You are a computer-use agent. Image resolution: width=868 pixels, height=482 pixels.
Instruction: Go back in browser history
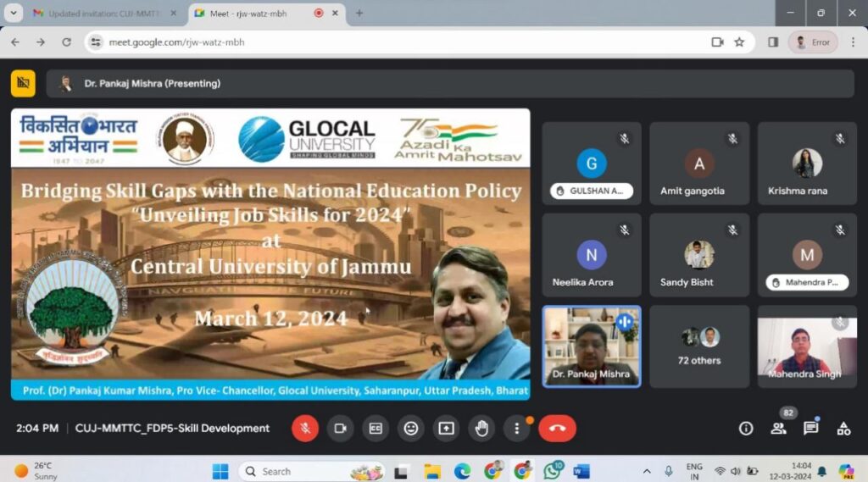pos(15,42)
